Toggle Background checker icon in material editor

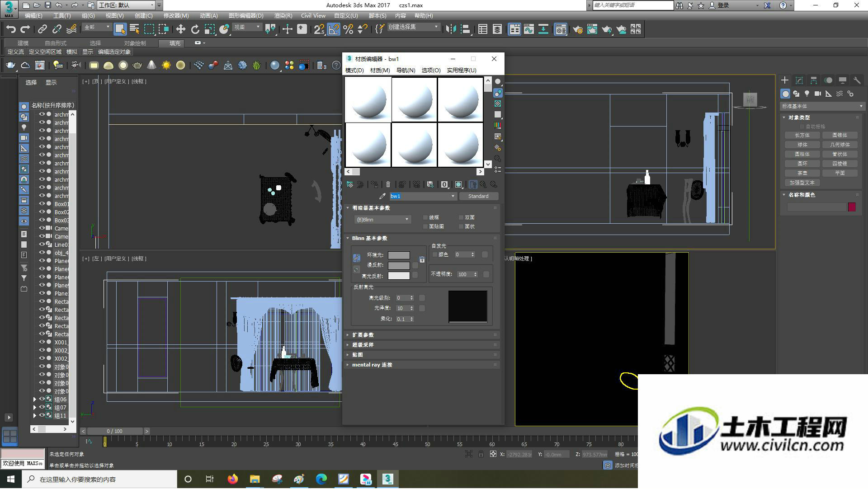pyautogui.click(x=498, y=103)
